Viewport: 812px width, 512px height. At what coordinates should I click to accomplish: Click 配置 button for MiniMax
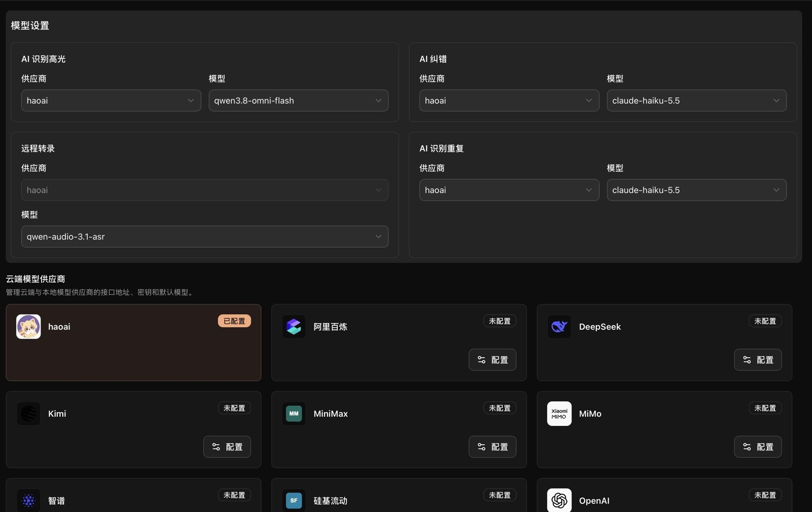click(x=492, y=447)
